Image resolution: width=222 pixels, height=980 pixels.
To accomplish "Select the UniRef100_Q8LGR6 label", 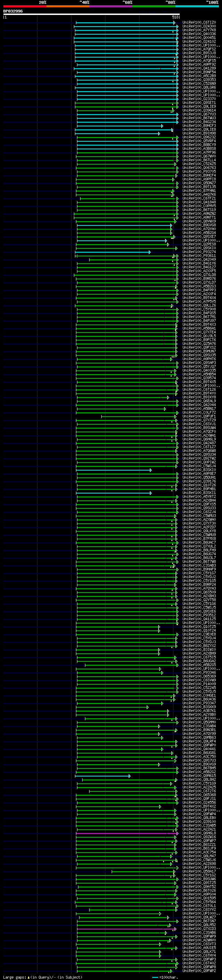I will pos(199,88).
